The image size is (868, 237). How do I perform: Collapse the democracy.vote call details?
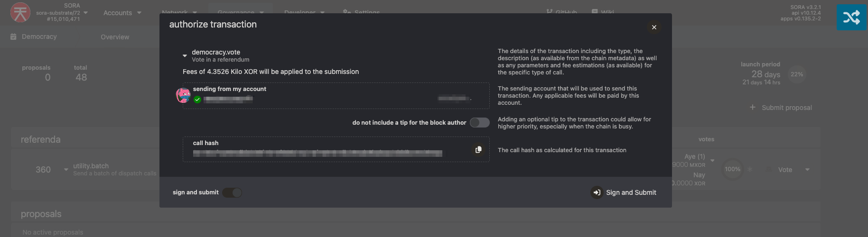pos(185,56)
